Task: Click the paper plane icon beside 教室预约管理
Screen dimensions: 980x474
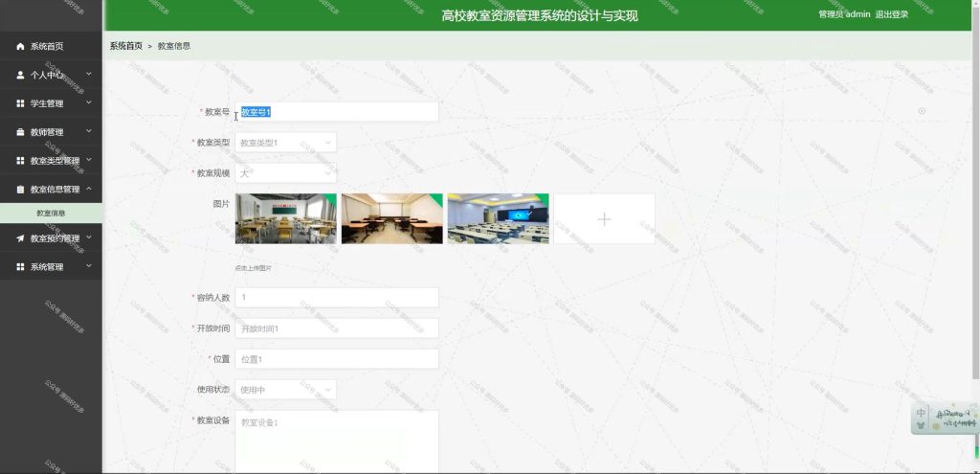Action: click(x=20, y=238)
